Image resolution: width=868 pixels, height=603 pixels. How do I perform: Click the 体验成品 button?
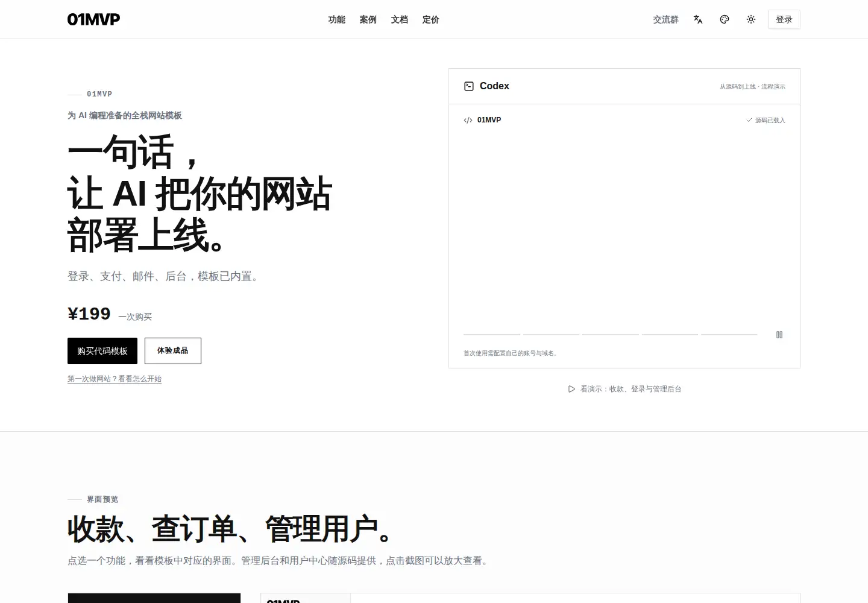click(172, 351)
